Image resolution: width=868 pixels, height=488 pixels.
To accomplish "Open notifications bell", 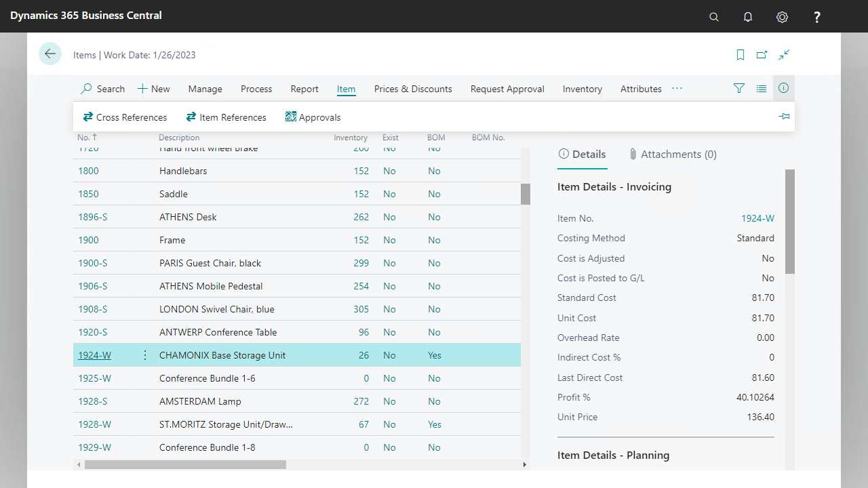I will click(x=748, y=17).
